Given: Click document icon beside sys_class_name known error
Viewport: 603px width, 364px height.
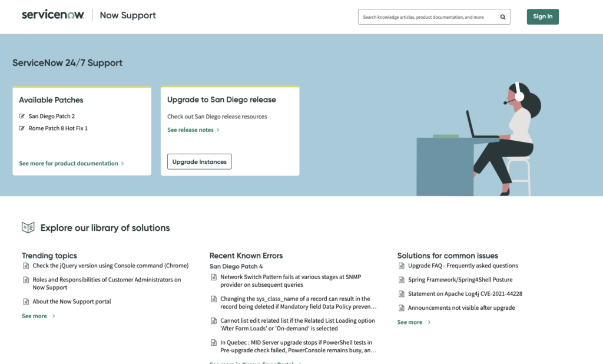Looking at the screenshot, I should [x=214, y=299].
